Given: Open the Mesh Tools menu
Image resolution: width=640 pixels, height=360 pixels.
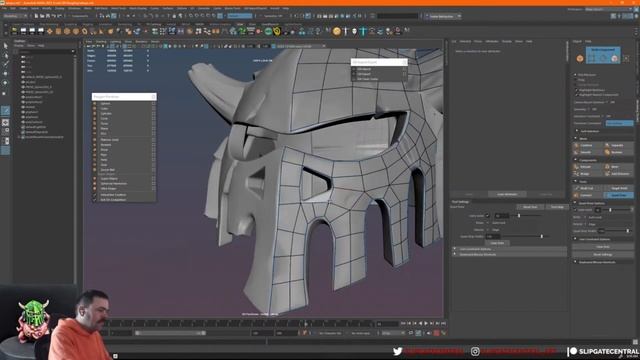Looking at the screenshot, I should 119,8.
